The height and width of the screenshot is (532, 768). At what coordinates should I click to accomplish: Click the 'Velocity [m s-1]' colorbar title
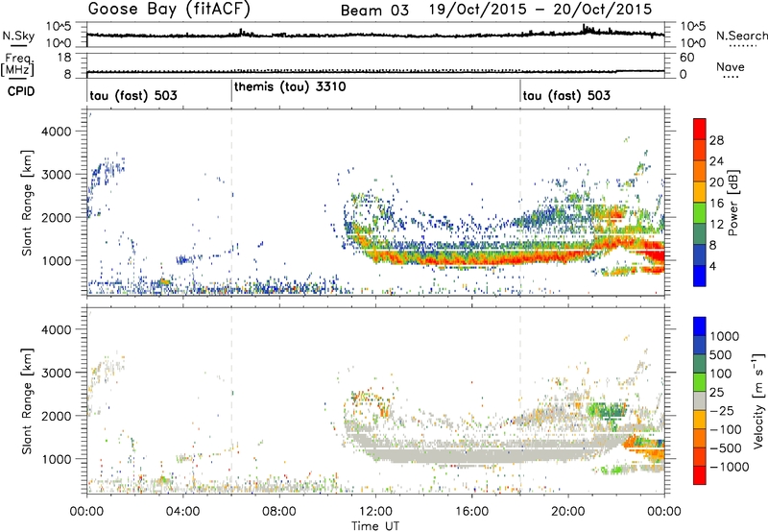tap(758, 400)
